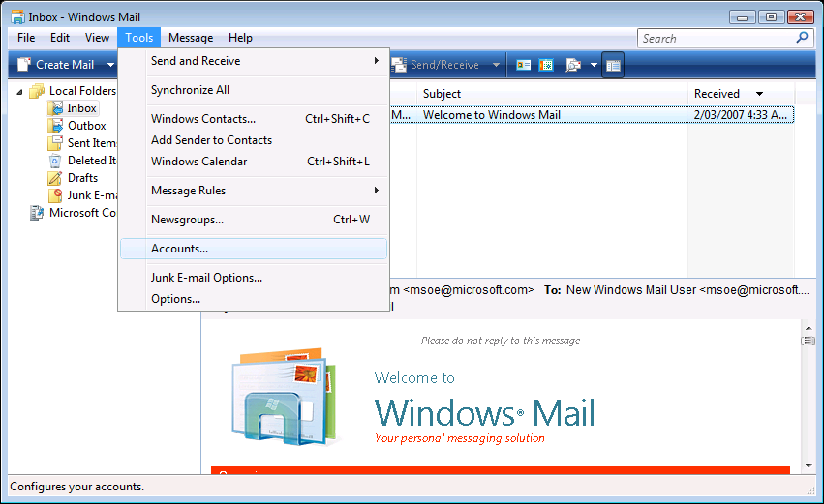Expand the Send/Receive dropdown arrow
The height and width of the screenshot is (504, 824).
(x=496, y=65)
